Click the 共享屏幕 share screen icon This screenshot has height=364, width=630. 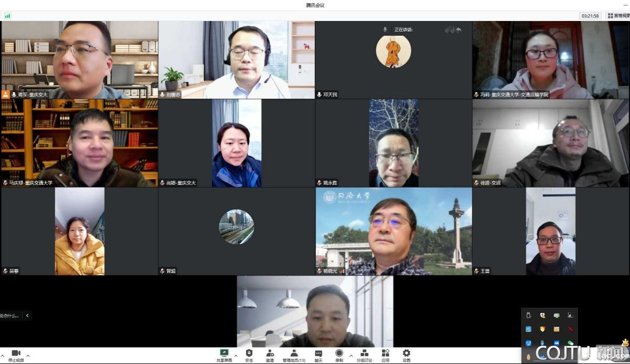point(224,353)
